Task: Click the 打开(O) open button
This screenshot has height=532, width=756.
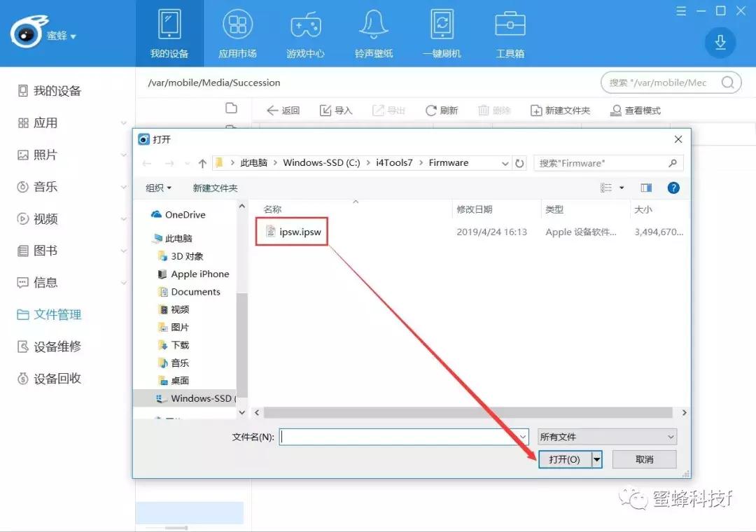Action: pos(565,460)
